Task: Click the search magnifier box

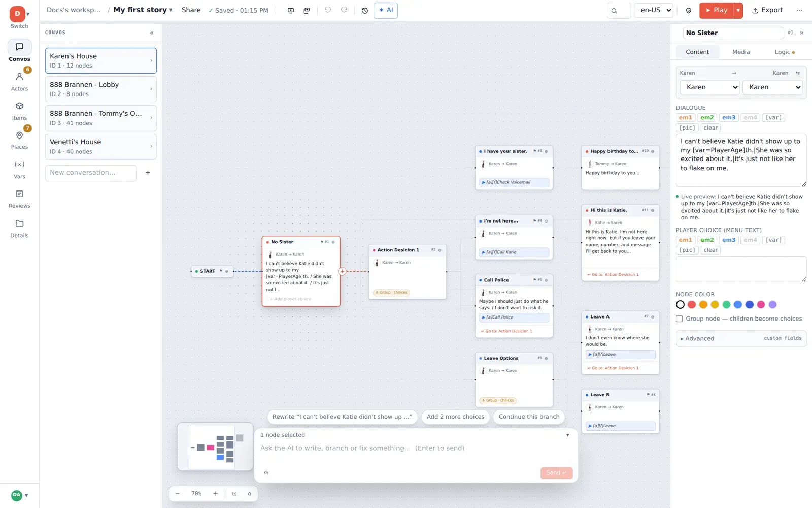Action: click(619, 10)
